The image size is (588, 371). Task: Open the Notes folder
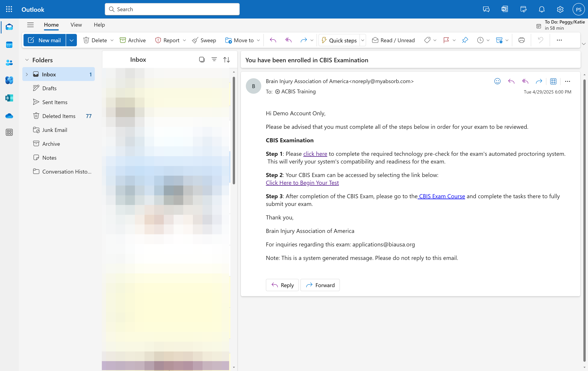[x=59, y=158]
